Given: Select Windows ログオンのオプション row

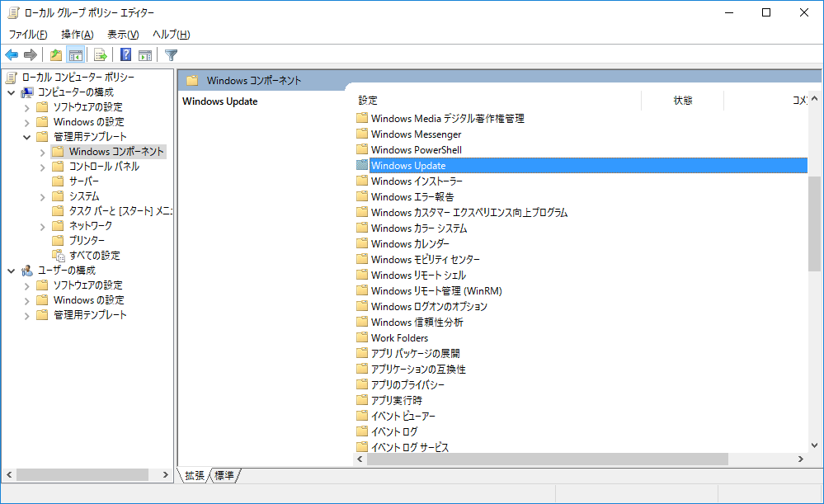Looking at the screenshot, I should (429, 306).
